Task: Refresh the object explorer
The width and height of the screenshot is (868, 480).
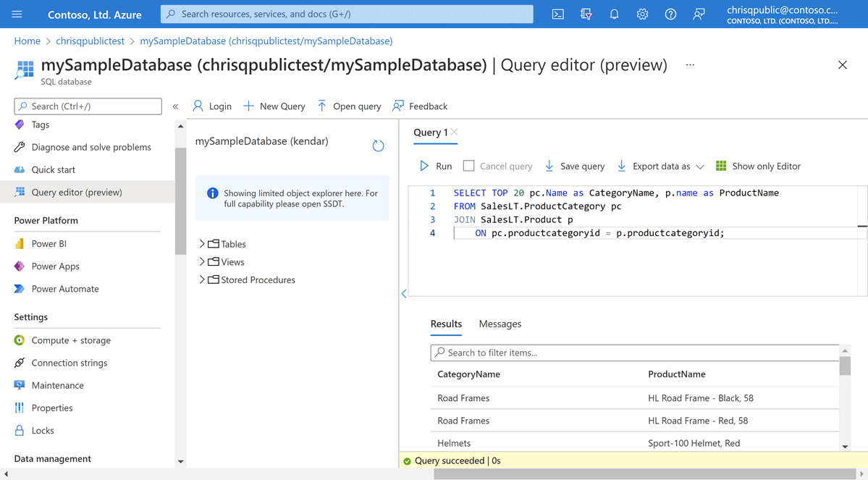Action: 378,146
